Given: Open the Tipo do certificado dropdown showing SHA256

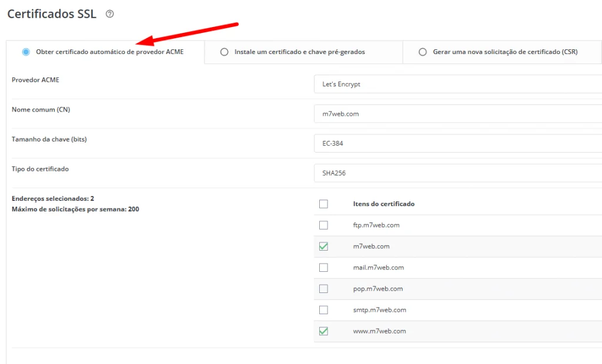Looking at the screenshot, I should click(x=457, y=173).
